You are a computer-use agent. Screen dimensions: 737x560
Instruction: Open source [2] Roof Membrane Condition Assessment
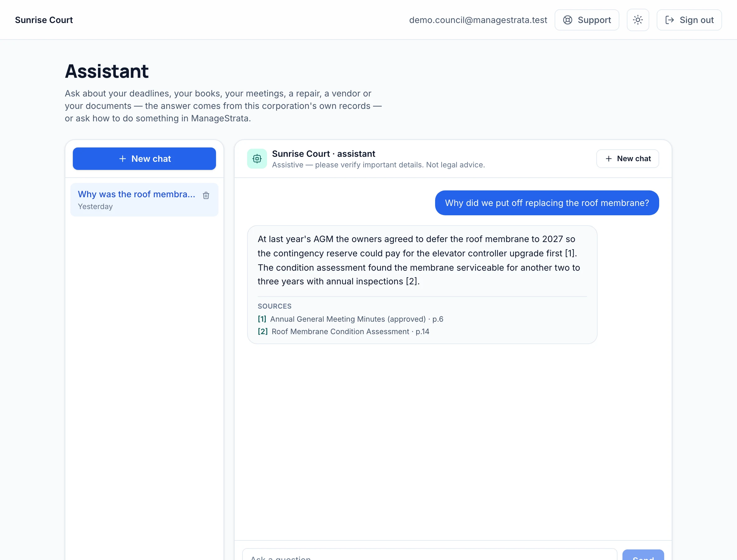pos(344,331)
